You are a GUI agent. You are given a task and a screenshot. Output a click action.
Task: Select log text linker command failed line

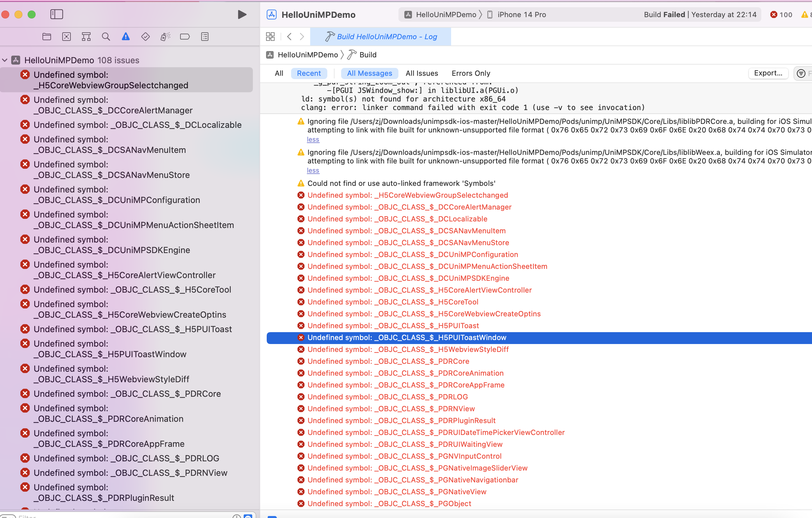[x=473, y=108]
